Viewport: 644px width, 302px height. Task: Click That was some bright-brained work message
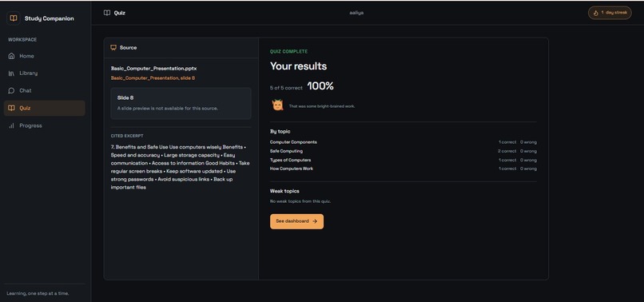(322, 106)
